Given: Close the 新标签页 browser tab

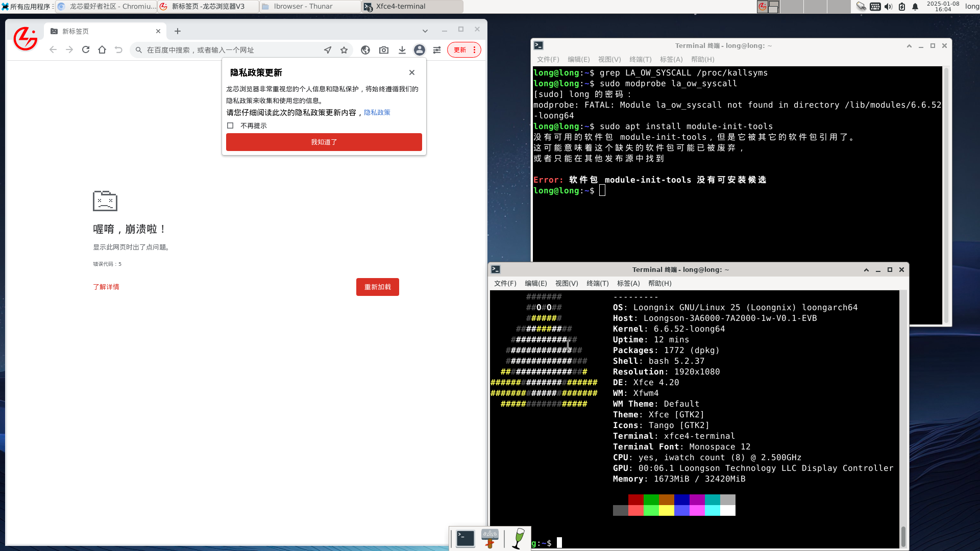Looking at the screenshot, I should tap(158, 31).
